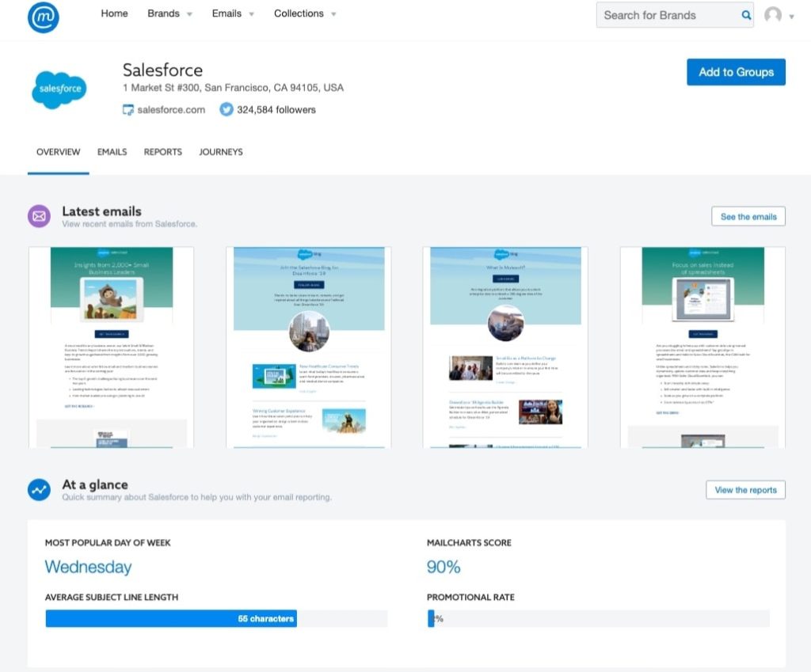811x672 pixels.
Task: Open the user profile avatar icon
Action: (773, 15)
